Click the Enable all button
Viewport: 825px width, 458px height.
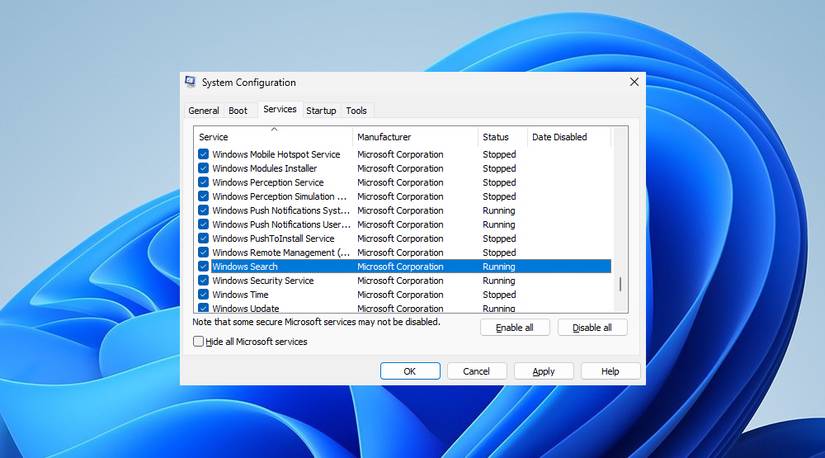click(x=515, y=327)
